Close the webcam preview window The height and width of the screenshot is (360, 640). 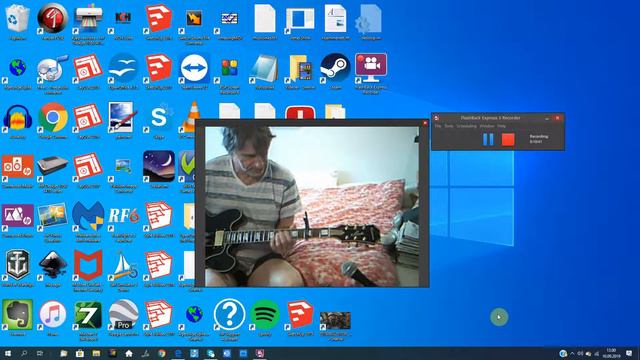pyautogui.click(x=425, y=123)
